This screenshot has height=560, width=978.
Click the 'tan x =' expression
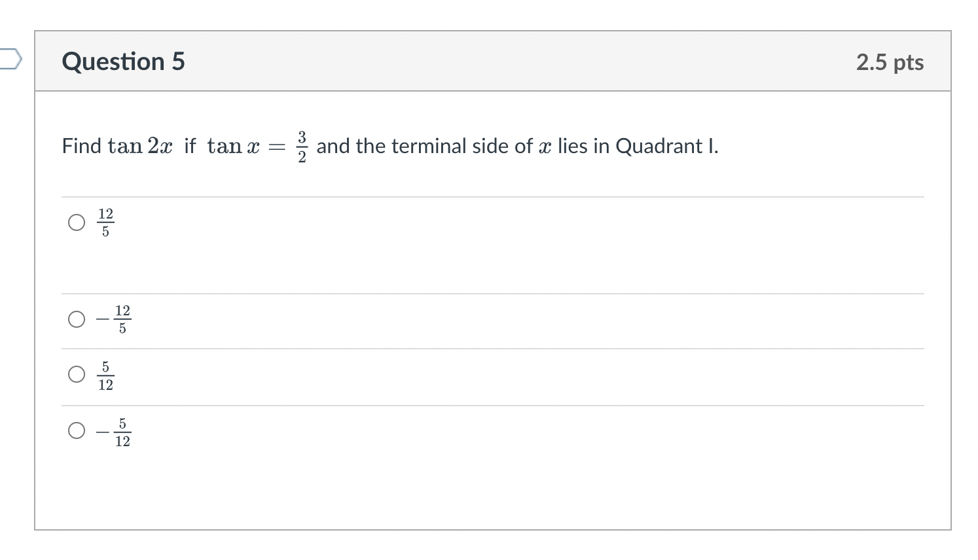(247, 146)
